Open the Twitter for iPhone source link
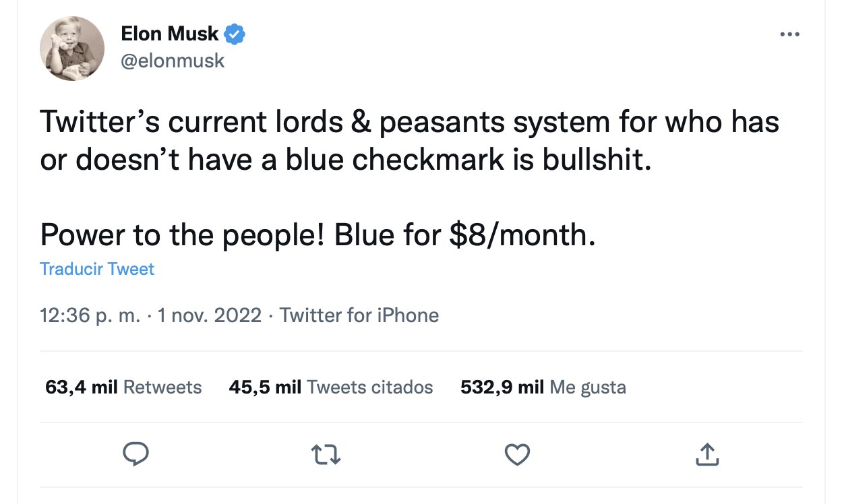Image resolution: width=844 pixels, height=504 pixels. pos(359,315)
